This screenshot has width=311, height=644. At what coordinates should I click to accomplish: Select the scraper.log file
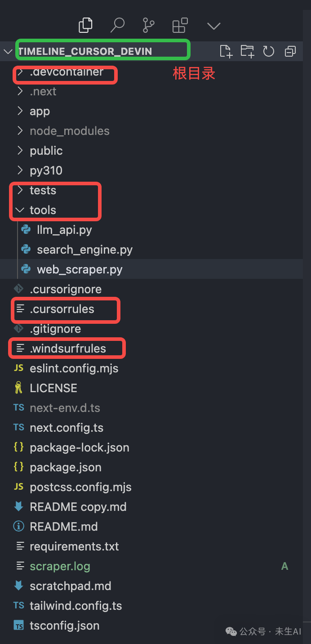[x=60, y=566]
